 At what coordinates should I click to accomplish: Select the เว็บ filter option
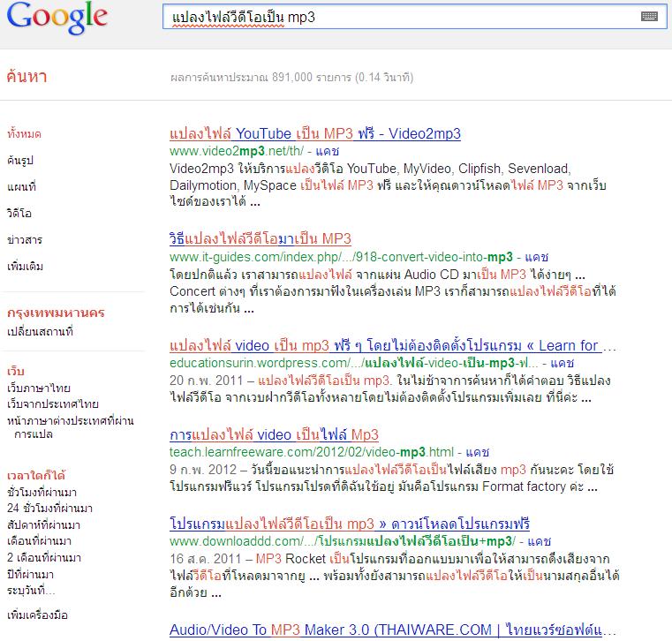[x=16, y=371]
